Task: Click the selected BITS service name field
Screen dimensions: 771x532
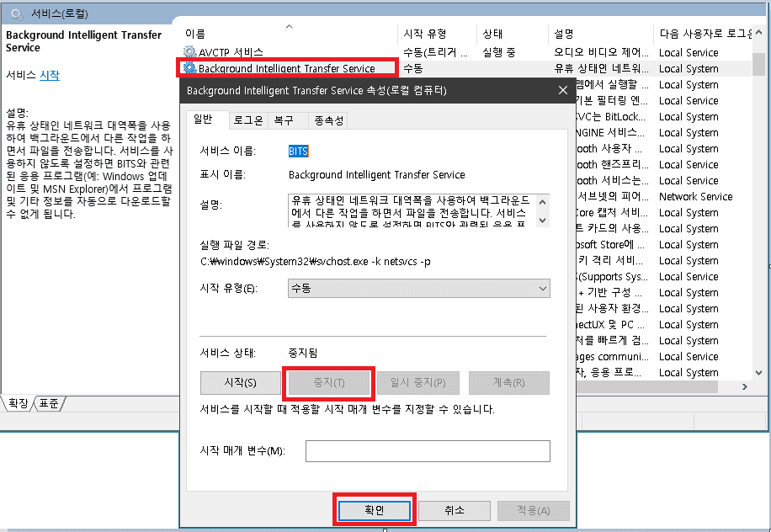Action: [x=298, y=151]
